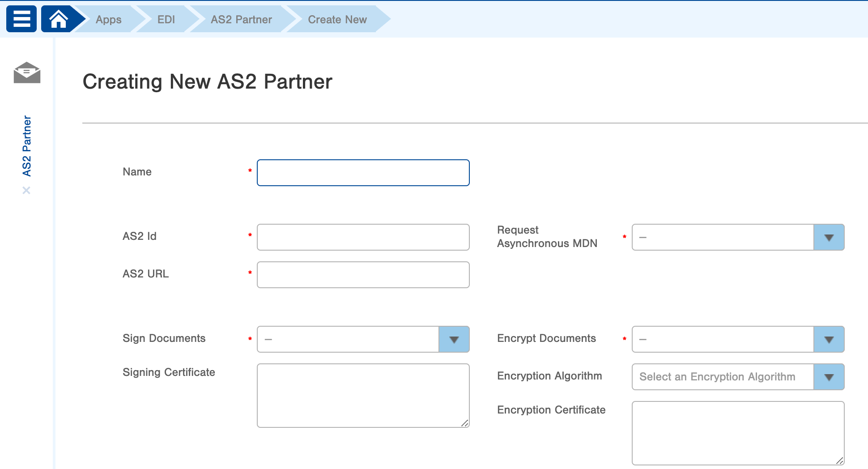Click the Encryption Algorithm dropdown arrow
The width and height of the screenshot is (868, 469).
(x=829, y=377)
